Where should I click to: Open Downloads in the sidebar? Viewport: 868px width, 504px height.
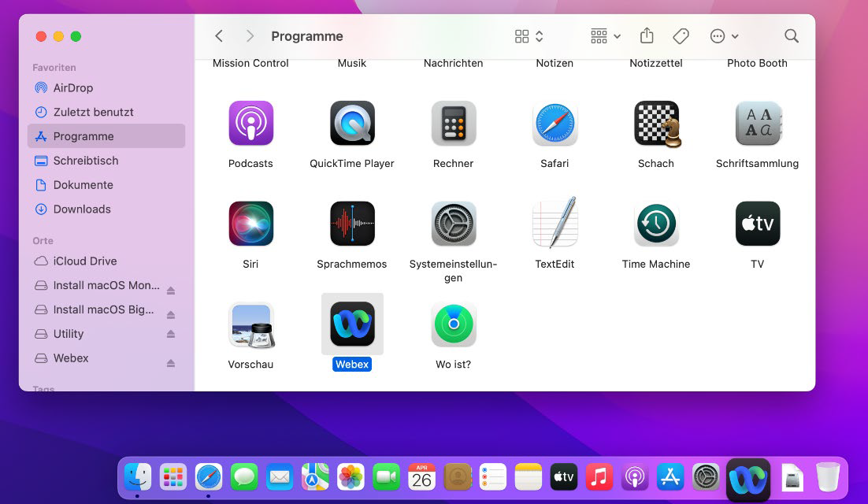coord(106,209)
